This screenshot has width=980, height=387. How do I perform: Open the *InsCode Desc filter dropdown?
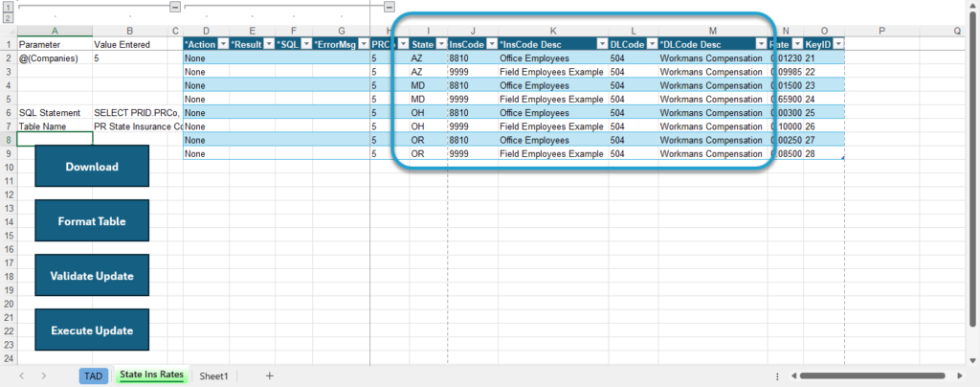(x=602, y=44)
